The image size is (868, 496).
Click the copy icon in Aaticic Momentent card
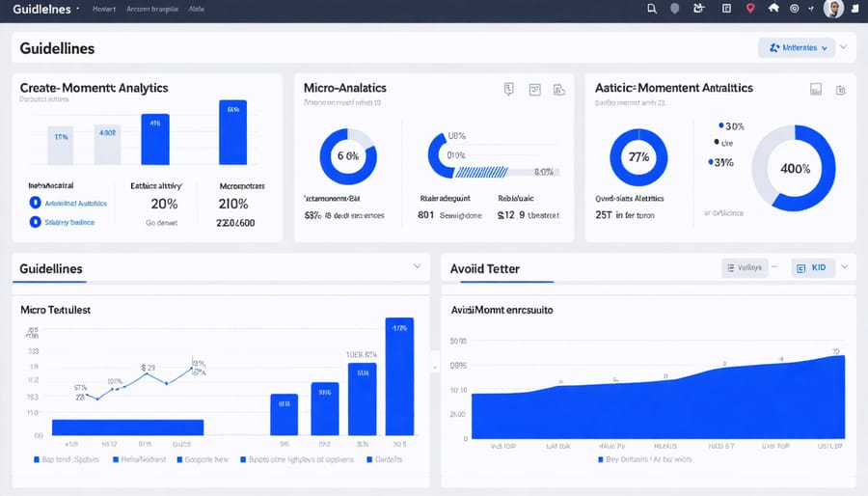pyautogui.click(x=841, y=90)
